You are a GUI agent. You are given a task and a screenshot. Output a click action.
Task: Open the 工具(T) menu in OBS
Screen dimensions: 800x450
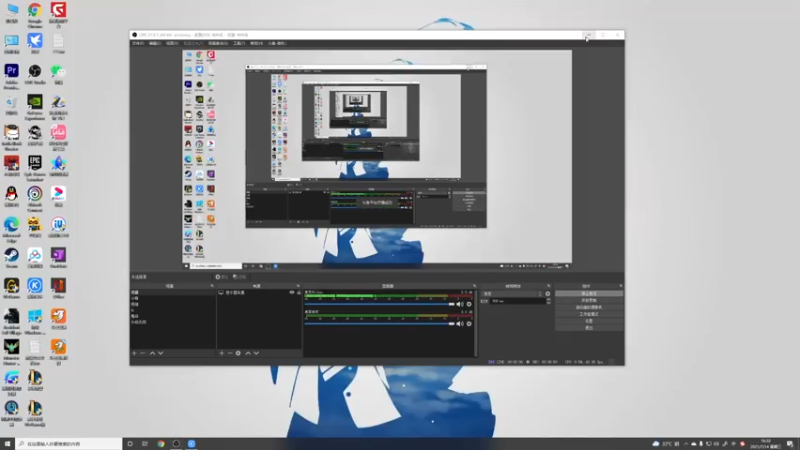tap(239, 43)
